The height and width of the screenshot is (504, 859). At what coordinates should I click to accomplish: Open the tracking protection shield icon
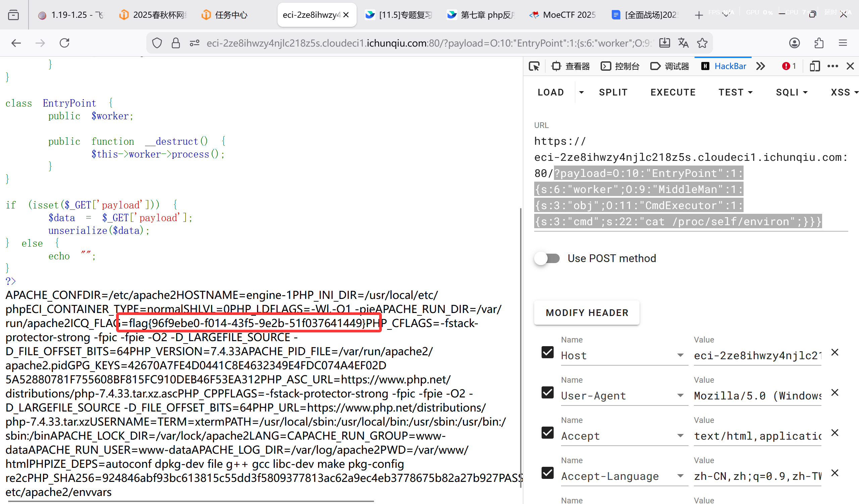coord(157,43)
